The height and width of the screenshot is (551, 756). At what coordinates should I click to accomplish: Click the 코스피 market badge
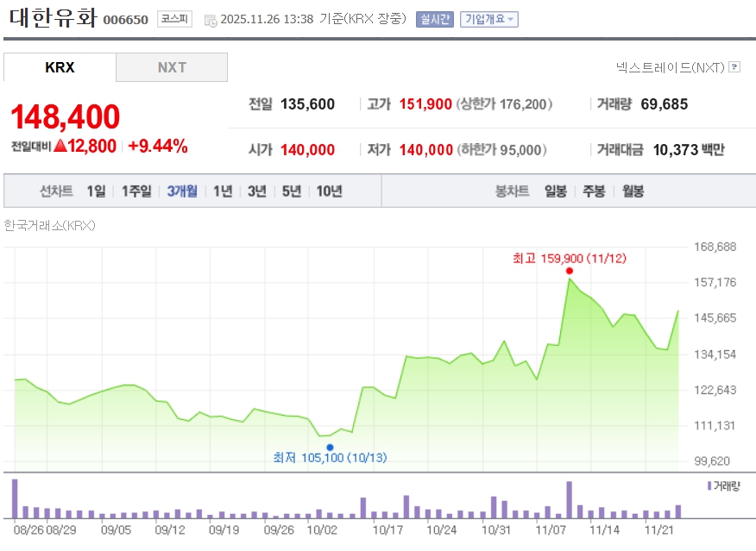click(174, 19)
